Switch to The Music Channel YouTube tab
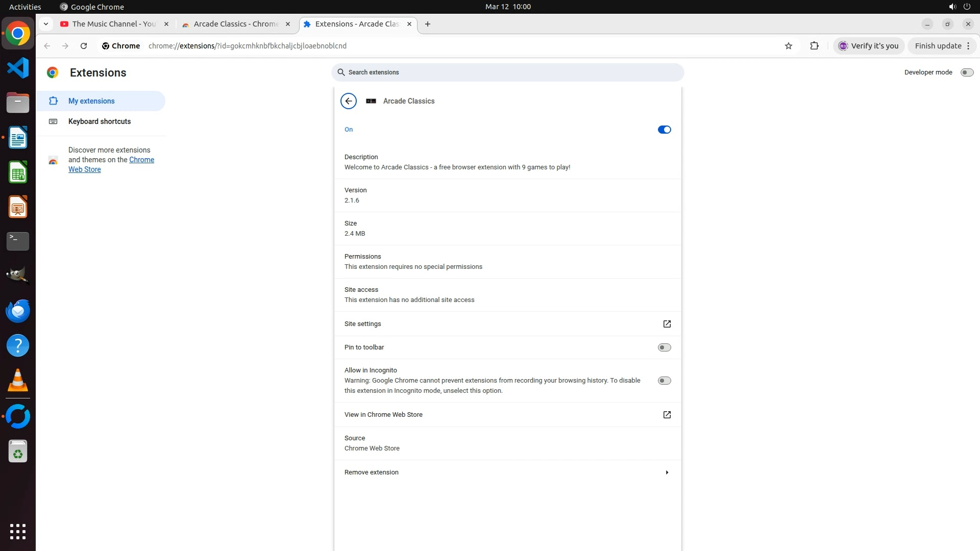Screen dimensions: 980x551 coord(113,24)
